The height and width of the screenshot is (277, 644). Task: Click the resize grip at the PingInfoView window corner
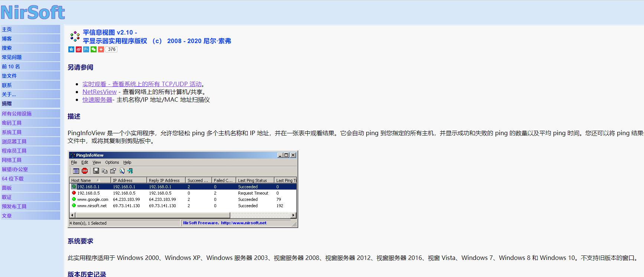(294, 224)
